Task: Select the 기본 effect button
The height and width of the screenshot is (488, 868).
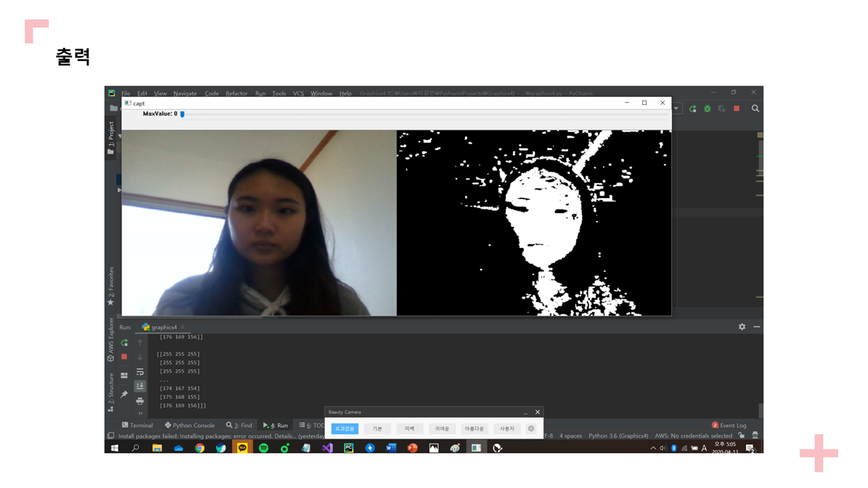Action: pos(377,428)
